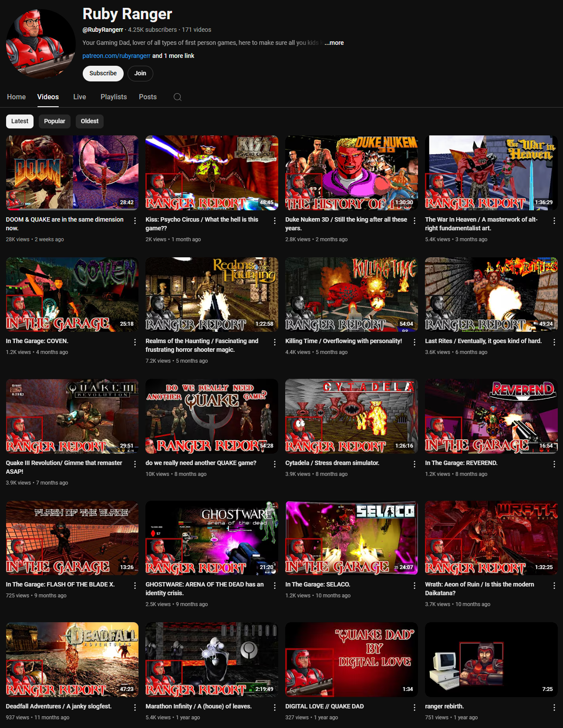
Task: Open more options for Quake III Revolution video
Action: 135,464
